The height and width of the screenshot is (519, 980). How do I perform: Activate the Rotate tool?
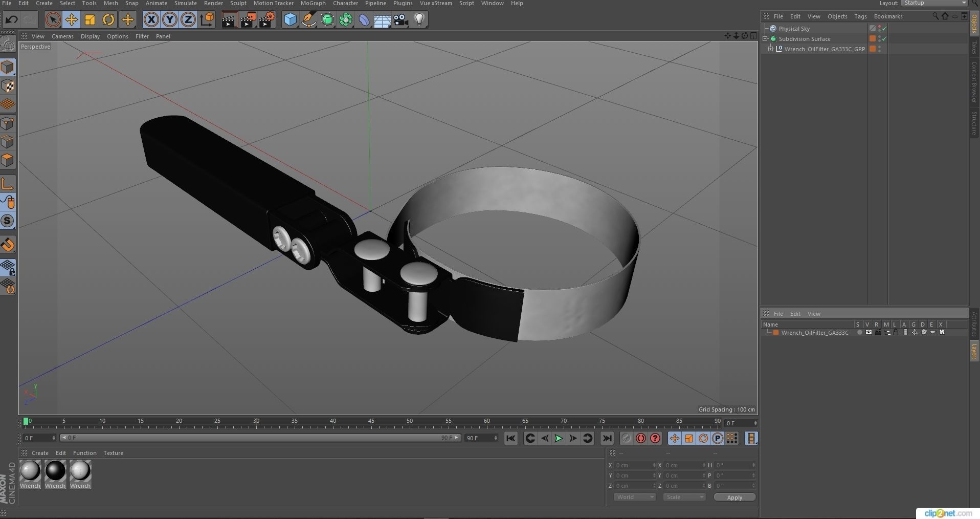(x=108, y=20)
